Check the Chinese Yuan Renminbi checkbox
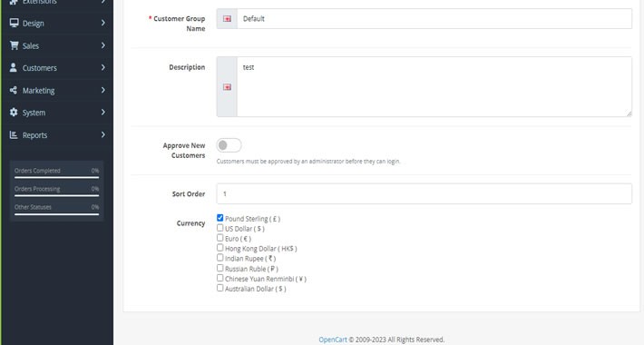The width and height of the screenshot is (644, 345). [x=220, y=278]
